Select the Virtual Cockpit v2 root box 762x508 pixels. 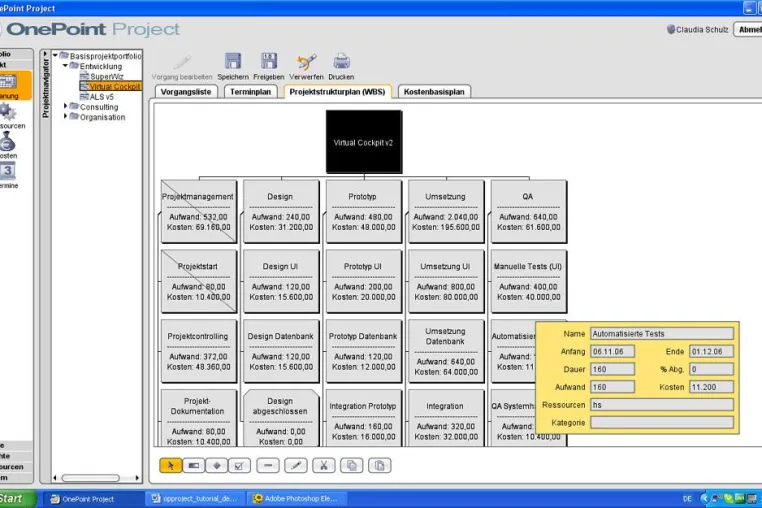pos(364,142)
